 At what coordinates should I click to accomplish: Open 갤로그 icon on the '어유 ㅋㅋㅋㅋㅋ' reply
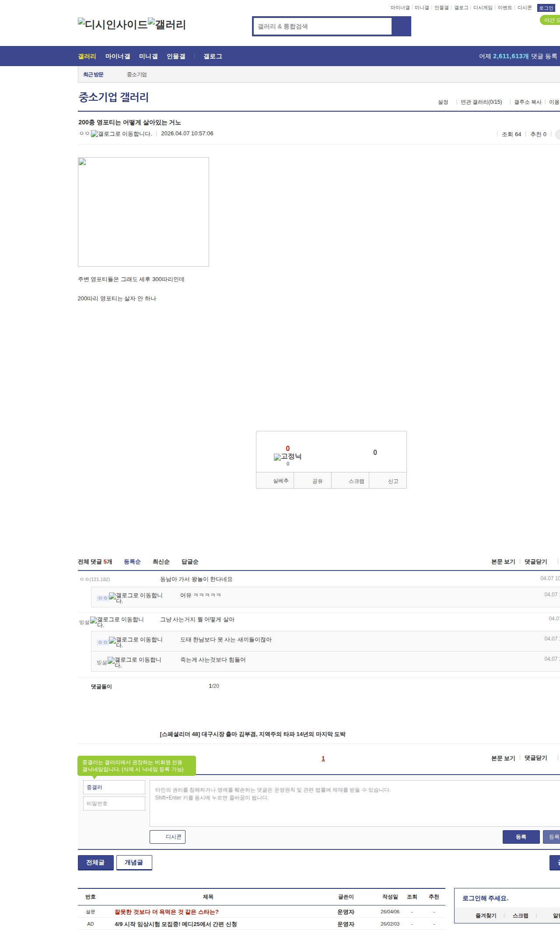[136, 598]
